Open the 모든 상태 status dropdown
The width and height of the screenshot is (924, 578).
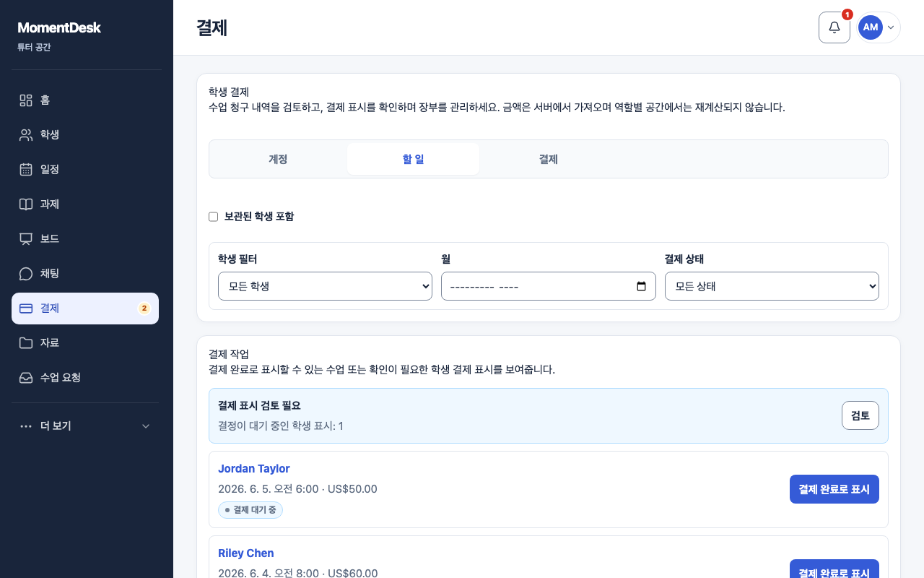click(x=772, y=286)
